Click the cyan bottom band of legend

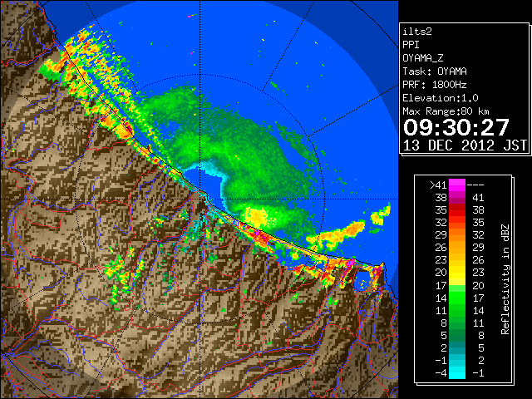[457, 372]
